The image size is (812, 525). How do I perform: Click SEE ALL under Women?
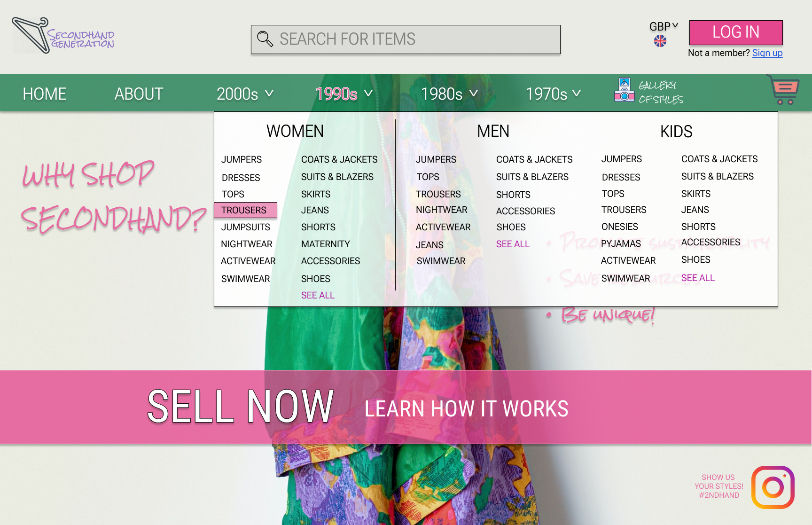coord(318,296)
